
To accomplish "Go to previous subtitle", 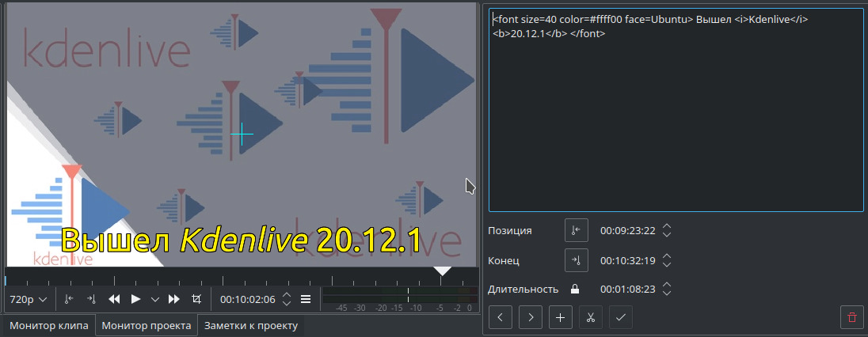I will [x=501, y=318].
